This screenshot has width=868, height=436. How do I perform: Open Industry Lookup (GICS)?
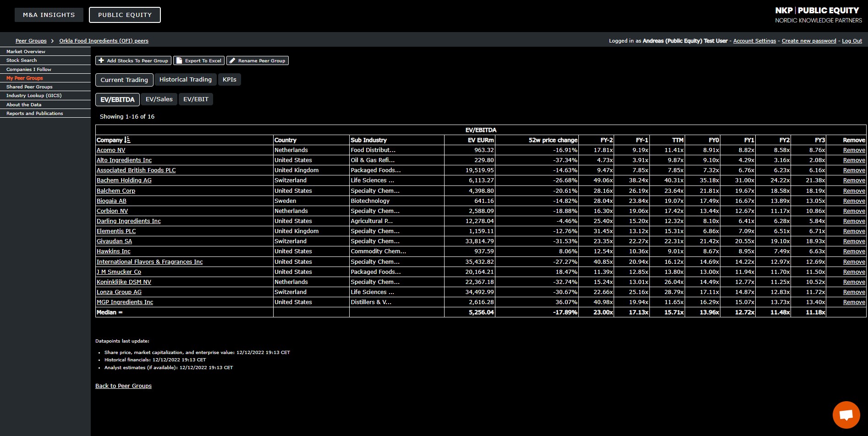[x=34, y=96]
